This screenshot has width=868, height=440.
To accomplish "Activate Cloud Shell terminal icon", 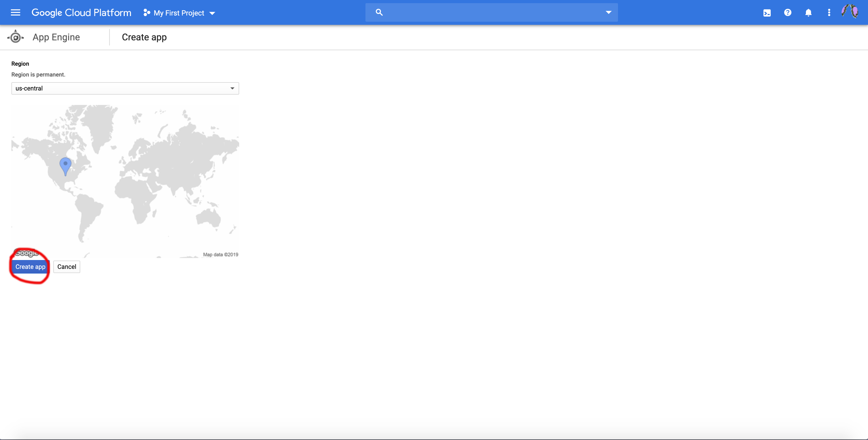I will point(767,13).
